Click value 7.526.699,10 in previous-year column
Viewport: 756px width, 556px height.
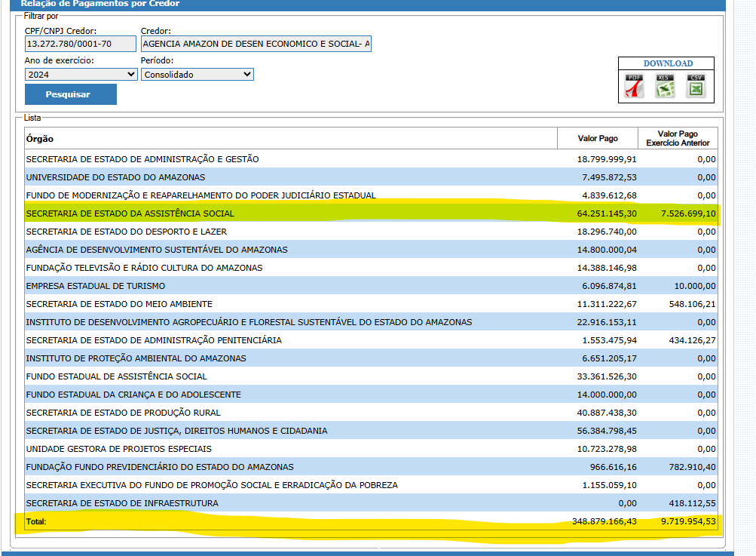click(688, 213)
